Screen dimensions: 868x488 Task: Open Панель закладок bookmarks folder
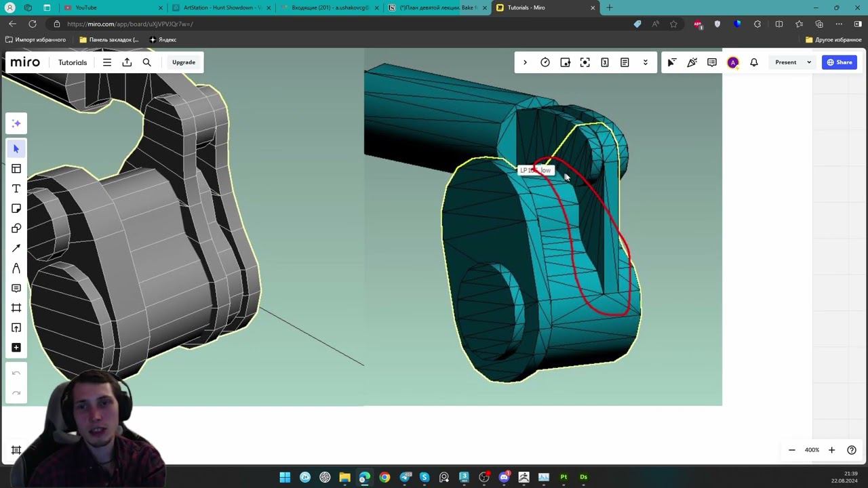pyautogui.click(x=108, y=39)
